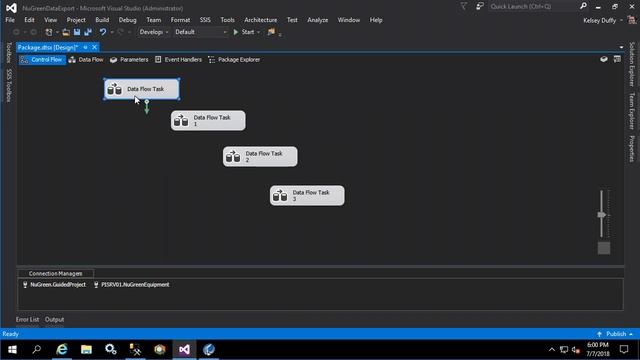Open the Error List tab
This screenshot has width=640, height=360.
point(27,320)
